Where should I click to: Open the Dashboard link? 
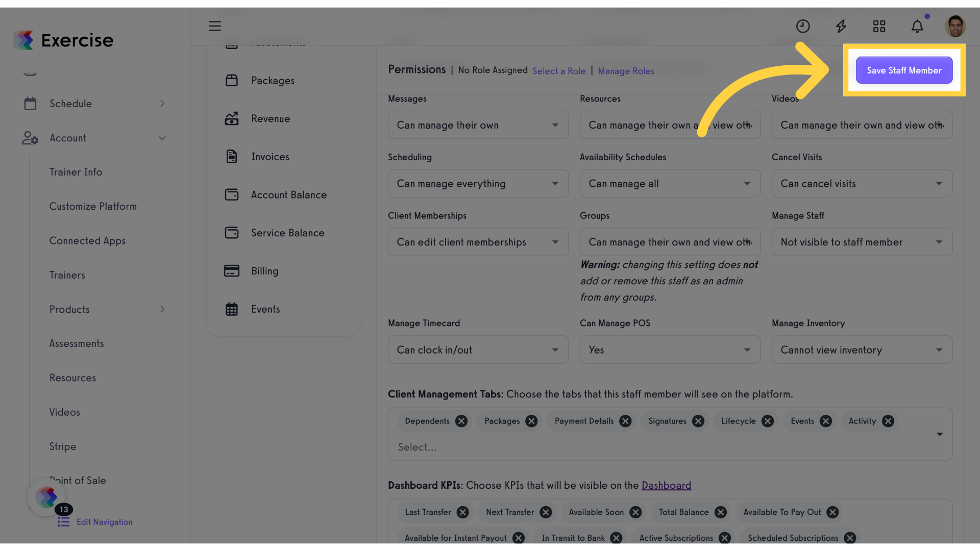click(x=666, y=485)
